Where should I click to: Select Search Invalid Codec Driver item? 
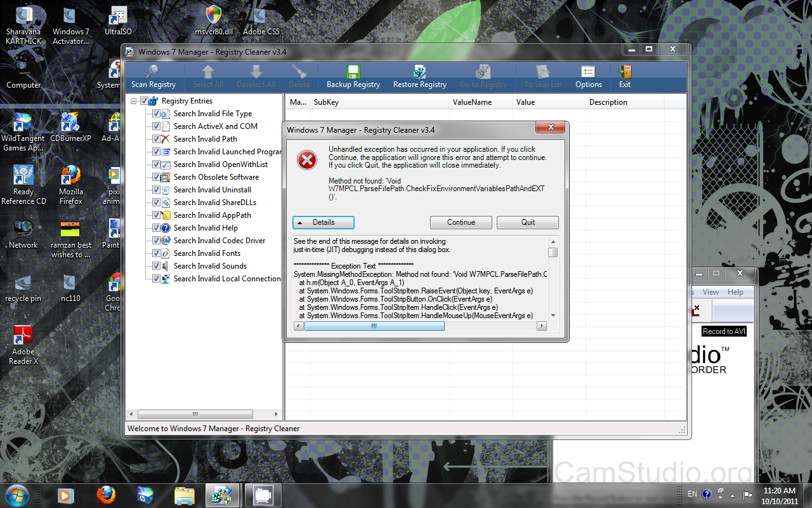tap(219, 241)
